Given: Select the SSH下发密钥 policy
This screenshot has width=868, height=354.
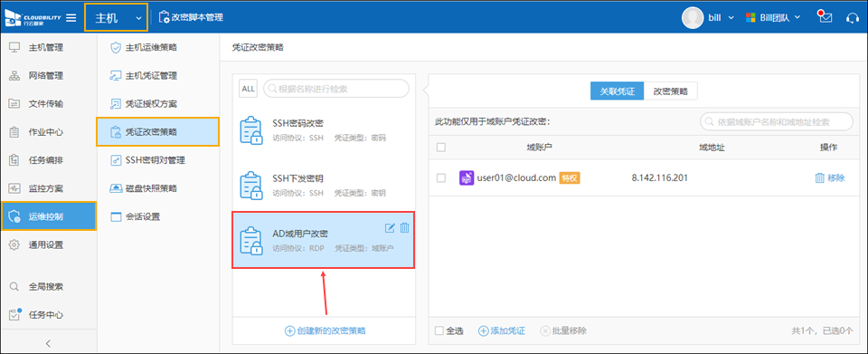Looking at the screenshot, I should pyautogui.click(x=324, y=185).
